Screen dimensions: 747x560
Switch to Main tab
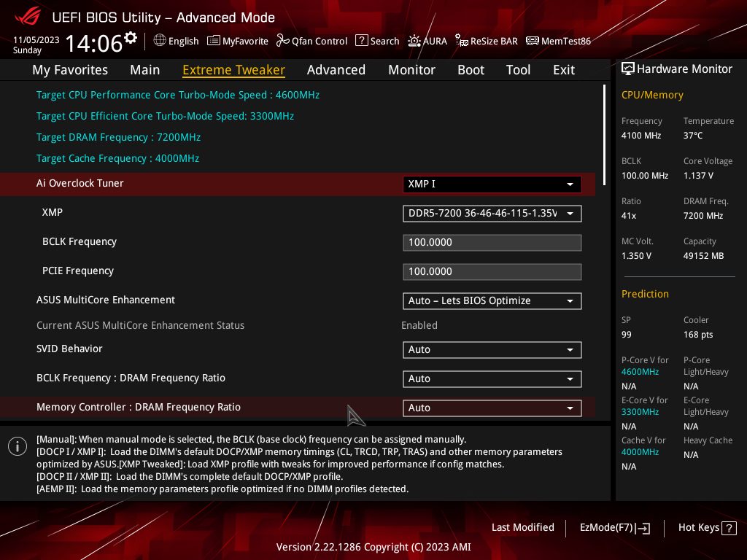[145, 70]
